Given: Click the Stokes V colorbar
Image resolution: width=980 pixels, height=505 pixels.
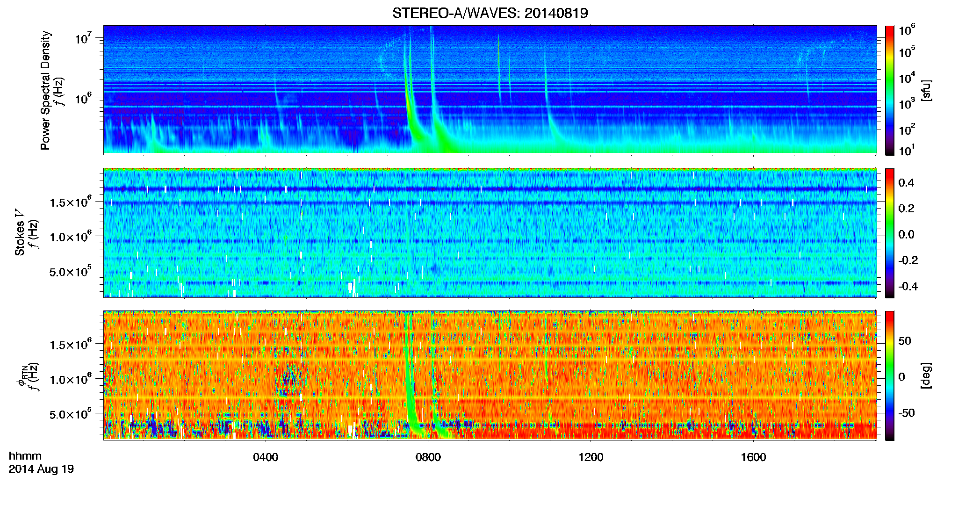Looking at the screenshot, I should point(890,233).
